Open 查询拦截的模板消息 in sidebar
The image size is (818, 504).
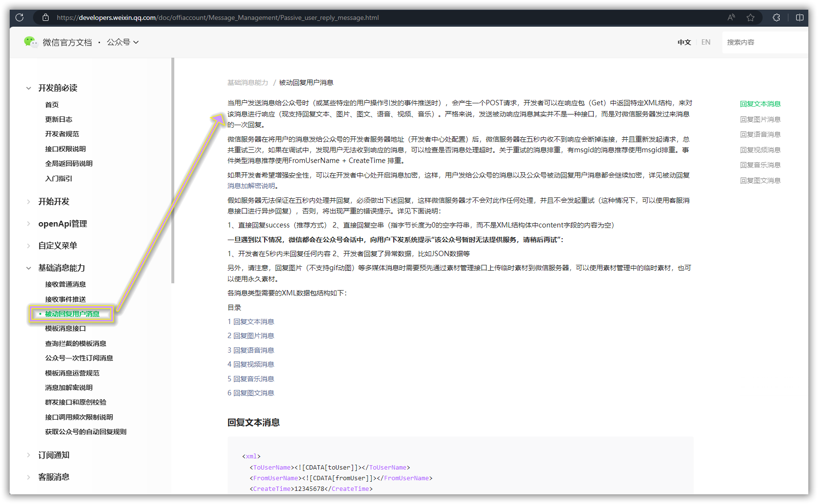click(76, 343)
